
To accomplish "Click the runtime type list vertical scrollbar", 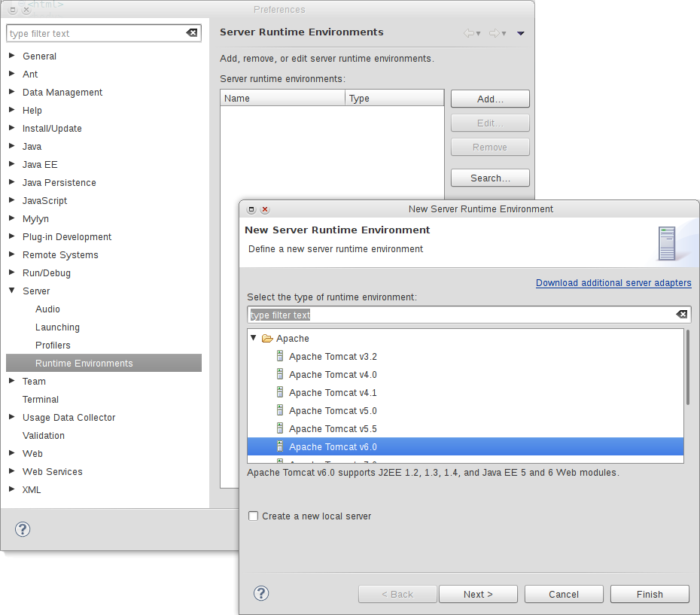I will pyautogui.click(x=688, y=367).
